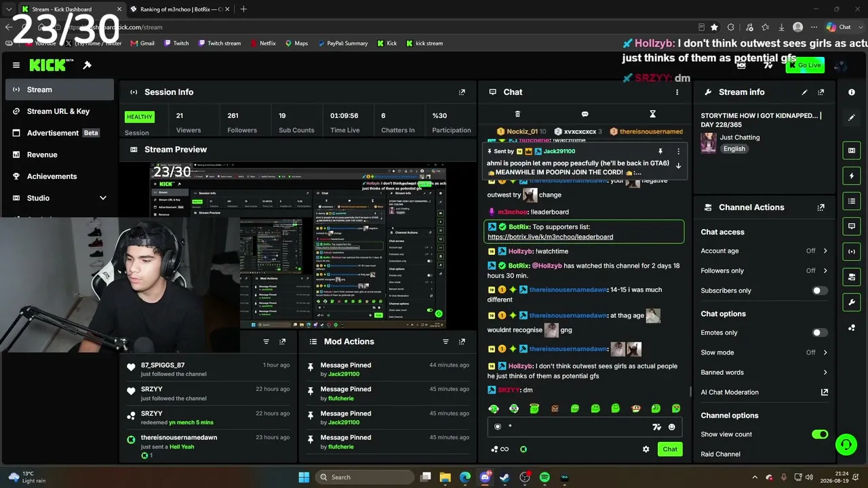Click the Stream Preview thumbnail
Image resolution: width=868 pixels, height=488 pixels.
[x=298, y=247]
